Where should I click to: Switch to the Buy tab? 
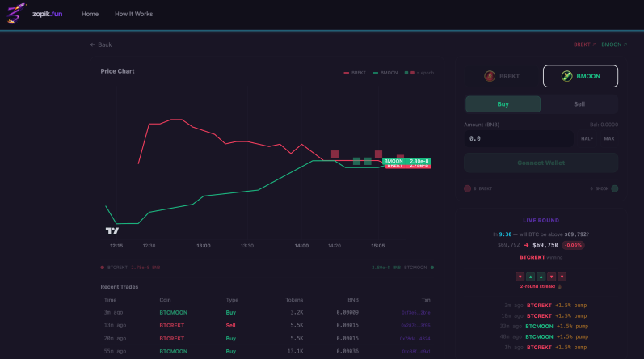503,104
